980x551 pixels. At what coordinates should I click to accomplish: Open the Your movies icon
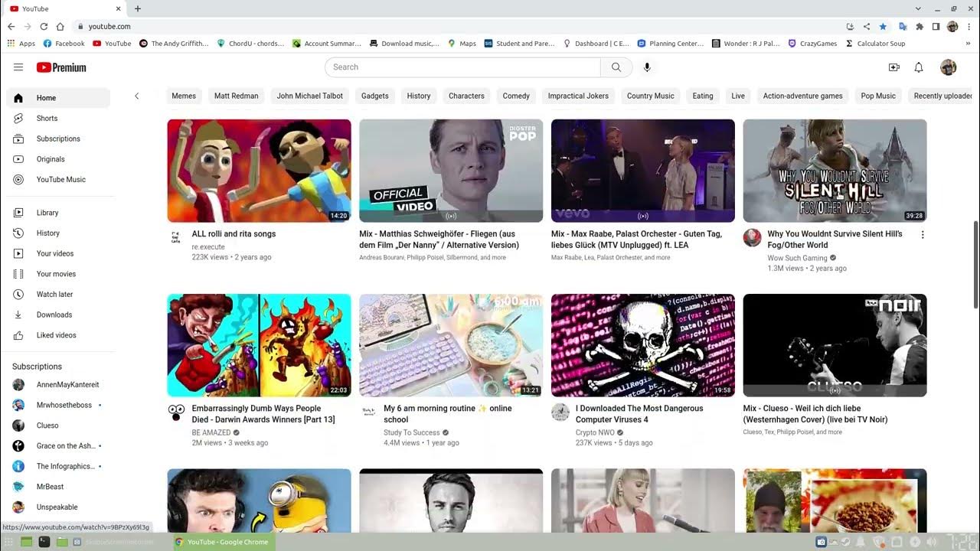[x=18, y=274]
